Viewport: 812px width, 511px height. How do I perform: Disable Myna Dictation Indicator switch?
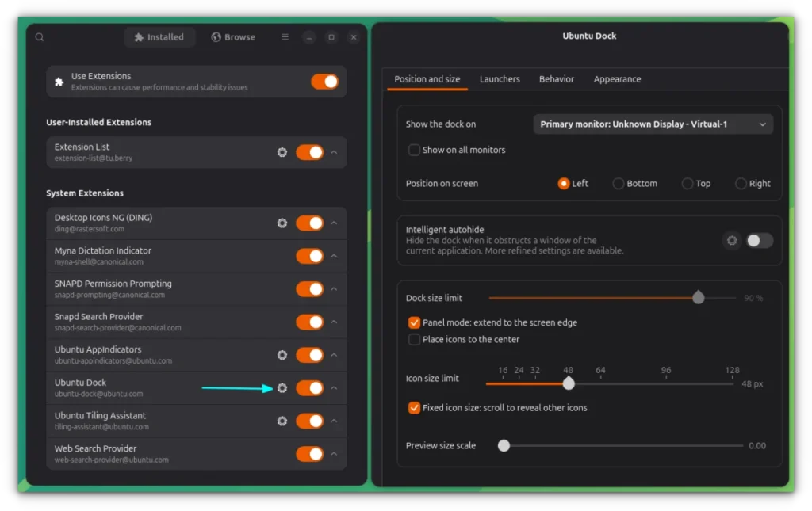(x=310, y=256)
